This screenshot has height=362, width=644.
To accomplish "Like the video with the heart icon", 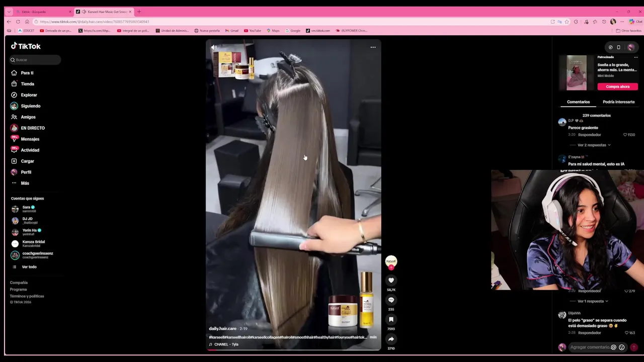I will pos(391,281).
